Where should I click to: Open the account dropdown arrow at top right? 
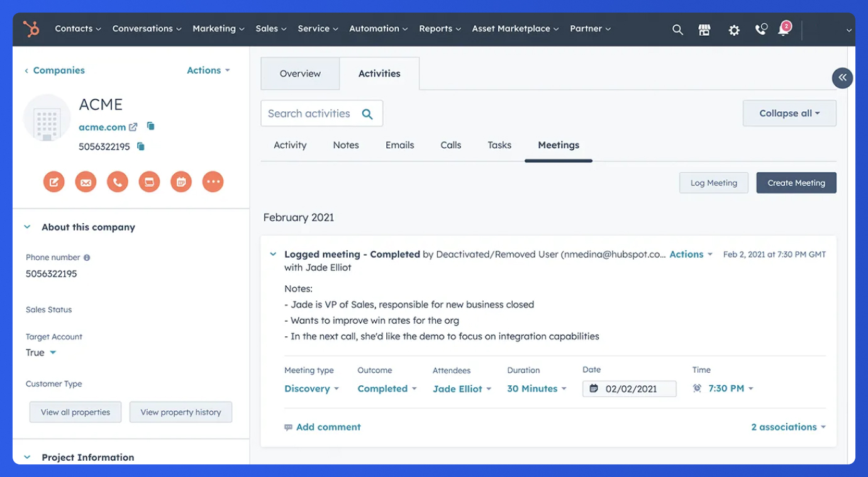(849, 30)
